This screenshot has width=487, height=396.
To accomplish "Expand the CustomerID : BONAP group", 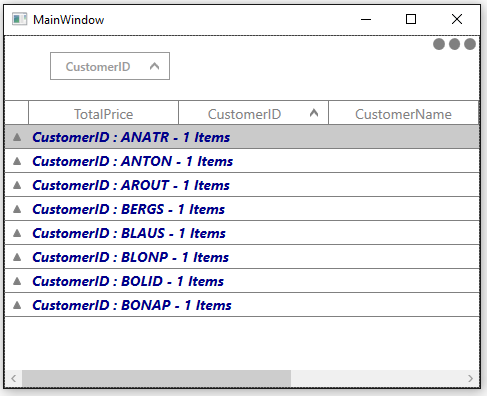I will [17, 305].
